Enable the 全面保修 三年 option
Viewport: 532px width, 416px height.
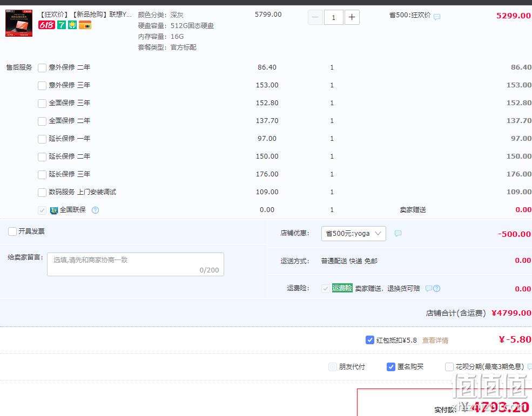42,104
